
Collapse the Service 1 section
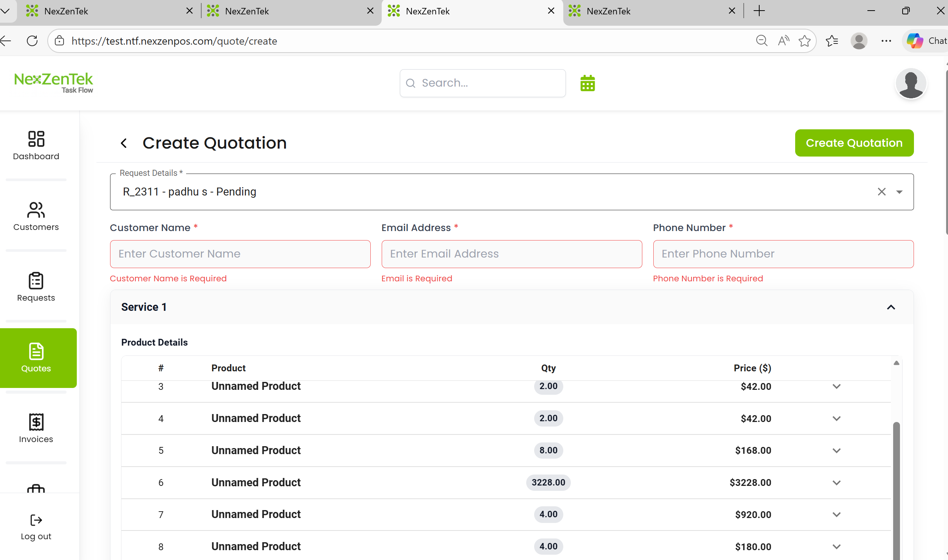click(891, 307)
